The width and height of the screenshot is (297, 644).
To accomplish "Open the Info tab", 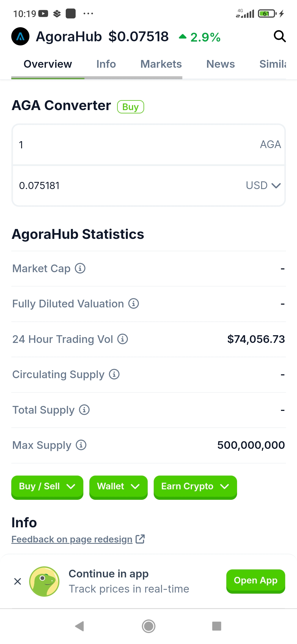I will click(106, 64).
